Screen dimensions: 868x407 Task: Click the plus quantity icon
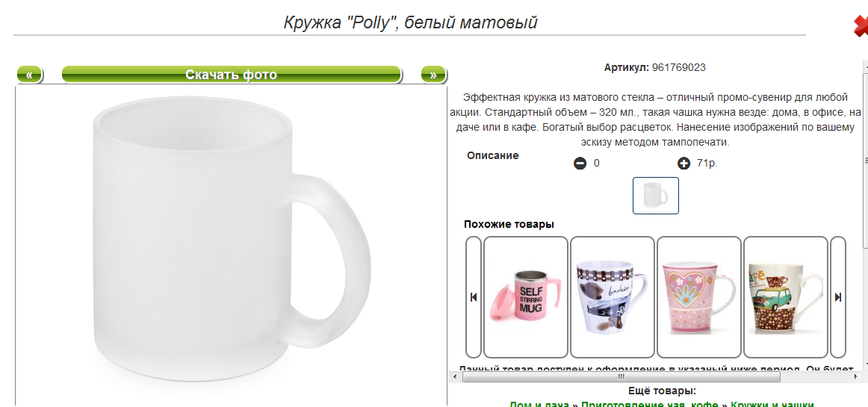pos(683,164)
